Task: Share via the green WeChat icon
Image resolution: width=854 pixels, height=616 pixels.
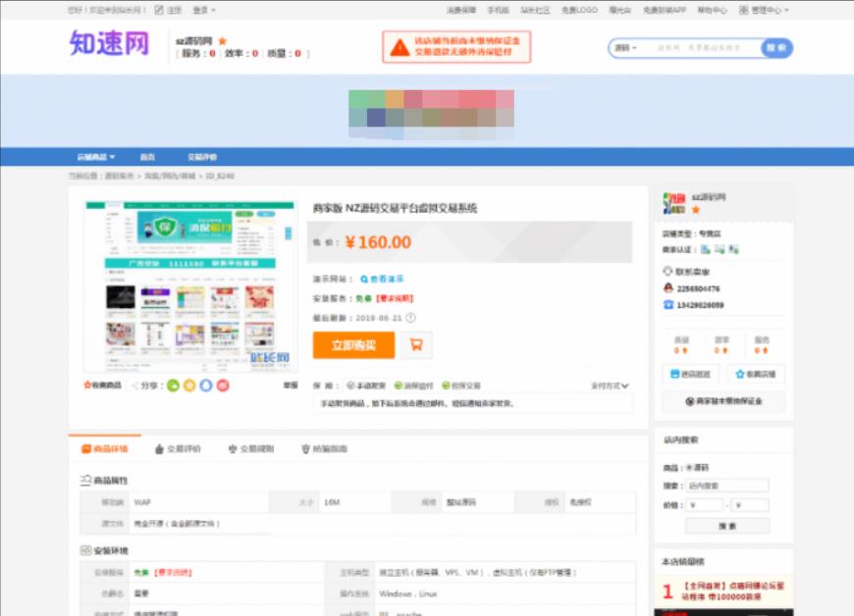Action: click(x=173, y=385)
